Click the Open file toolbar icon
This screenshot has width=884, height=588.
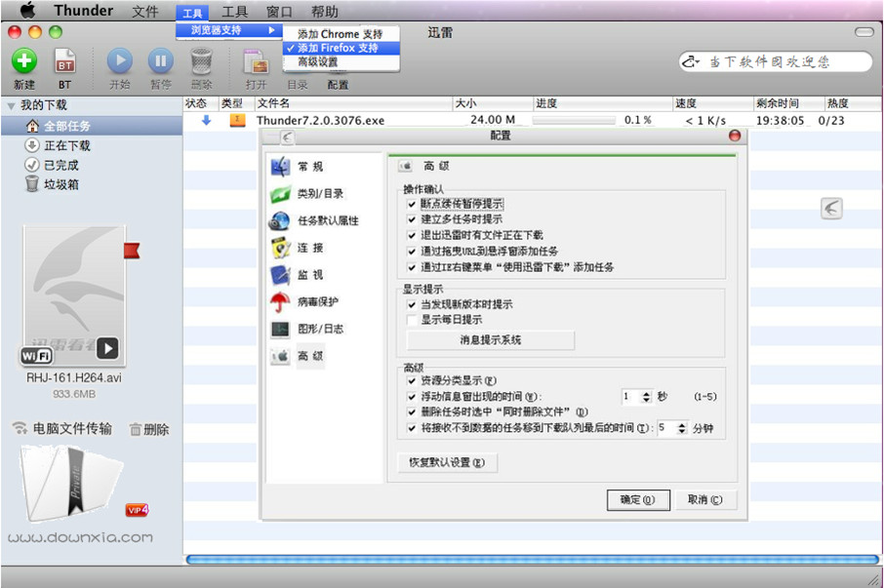pos(256,62)
